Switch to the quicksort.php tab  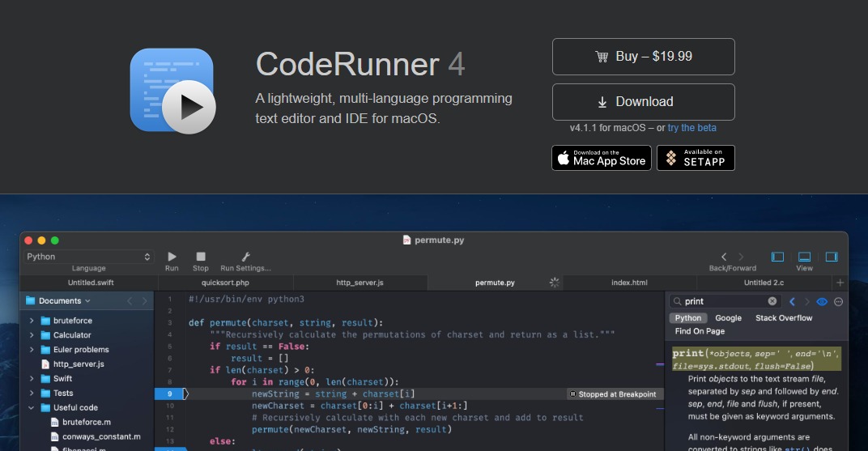[225, 283]
